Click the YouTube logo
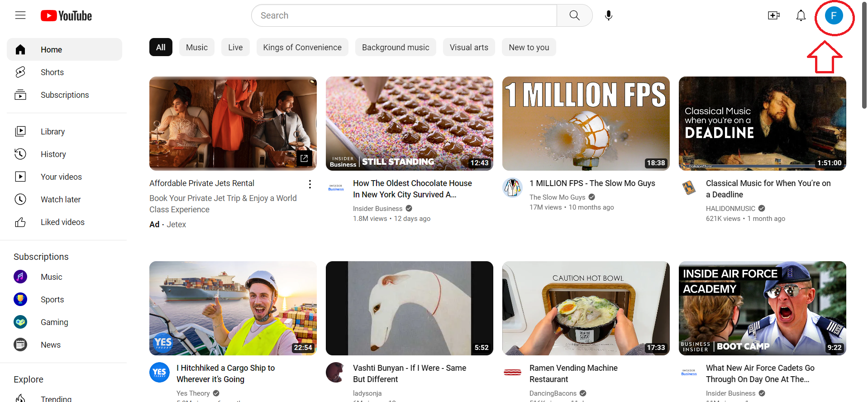The height and width of the screenshot is (402, 868). click(x=66, y=16)
